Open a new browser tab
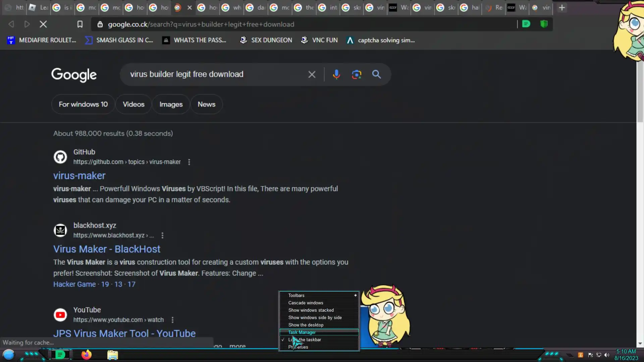 coord(562,7)
